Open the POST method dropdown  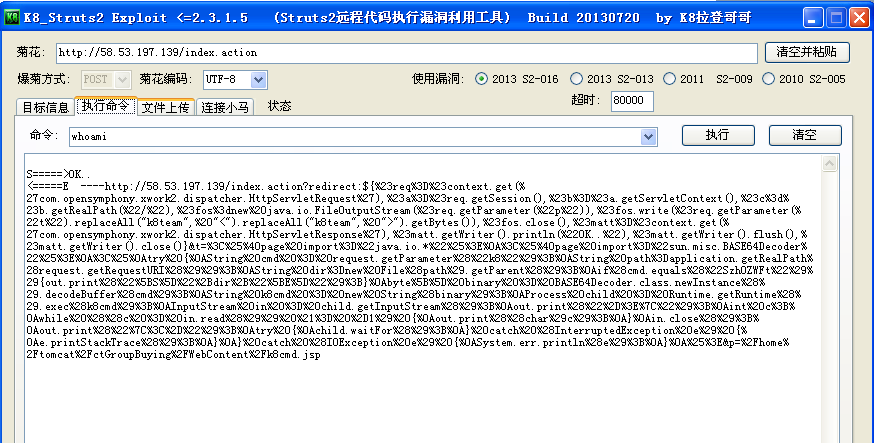pyautogui.click(x=123, y=80)
